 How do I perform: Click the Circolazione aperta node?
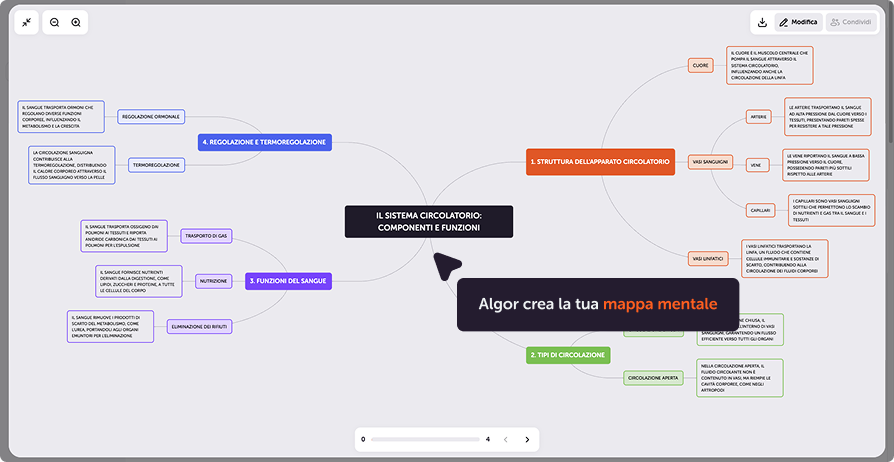(x=653, y=378)
